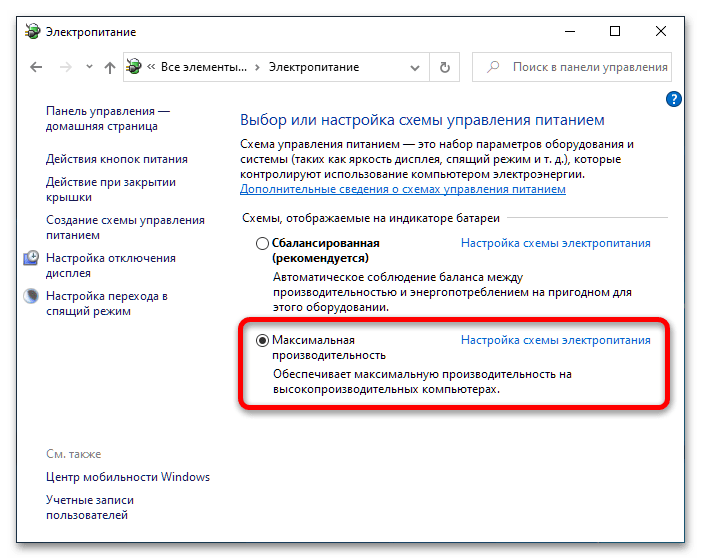Click the Электропитание title bar icon
The image size is (701, 559).
click(32, 32)
